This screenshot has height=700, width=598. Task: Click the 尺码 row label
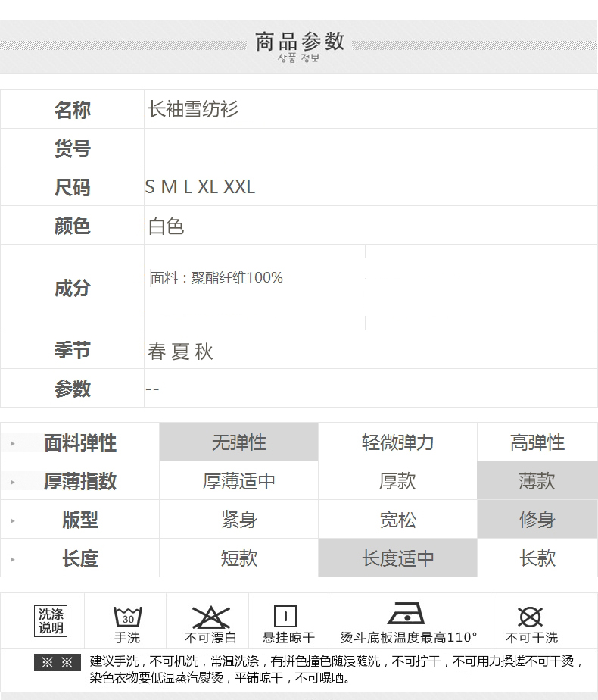coord(72,187)
